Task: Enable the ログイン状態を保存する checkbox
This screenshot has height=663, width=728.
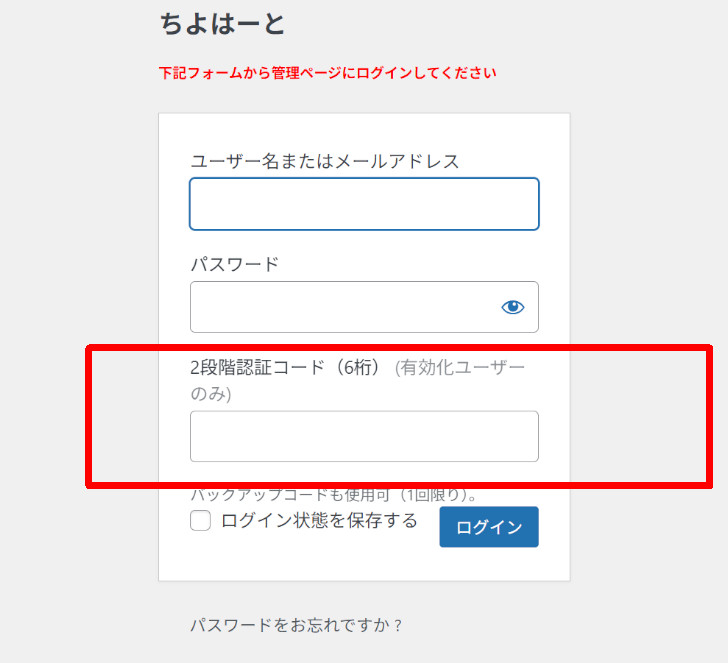Action: 200,521
